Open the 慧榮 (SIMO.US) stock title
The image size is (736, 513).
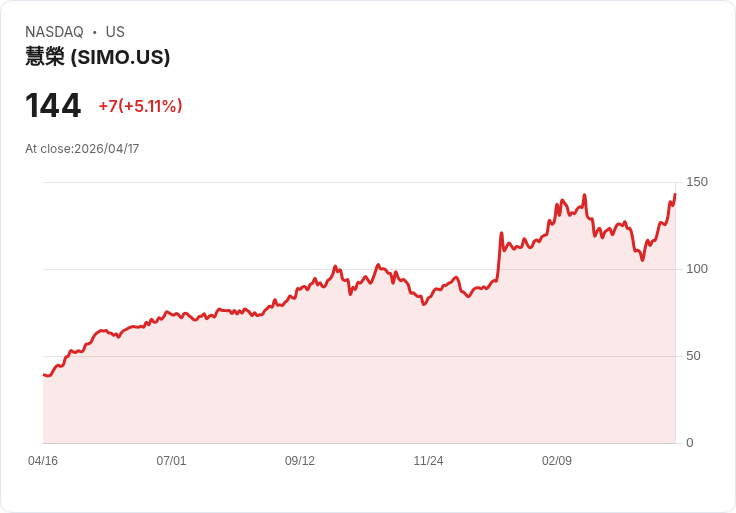[x=98, y=57]
